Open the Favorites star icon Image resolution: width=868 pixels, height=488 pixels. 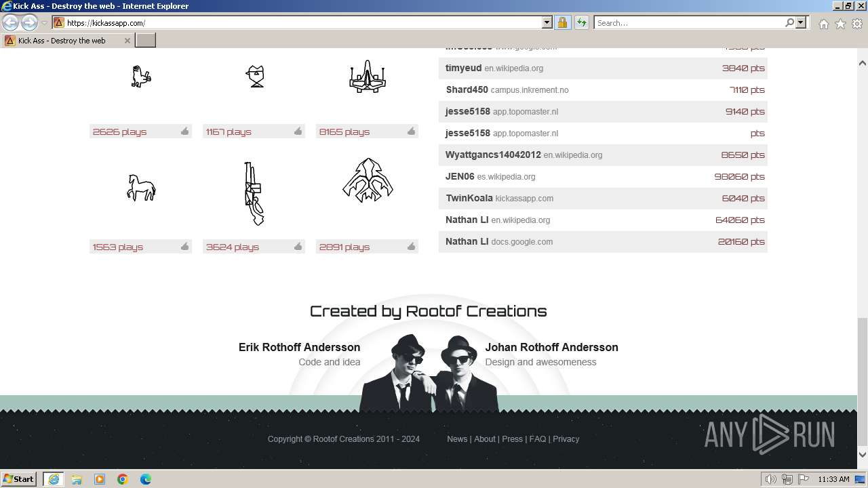coord(840,24)
